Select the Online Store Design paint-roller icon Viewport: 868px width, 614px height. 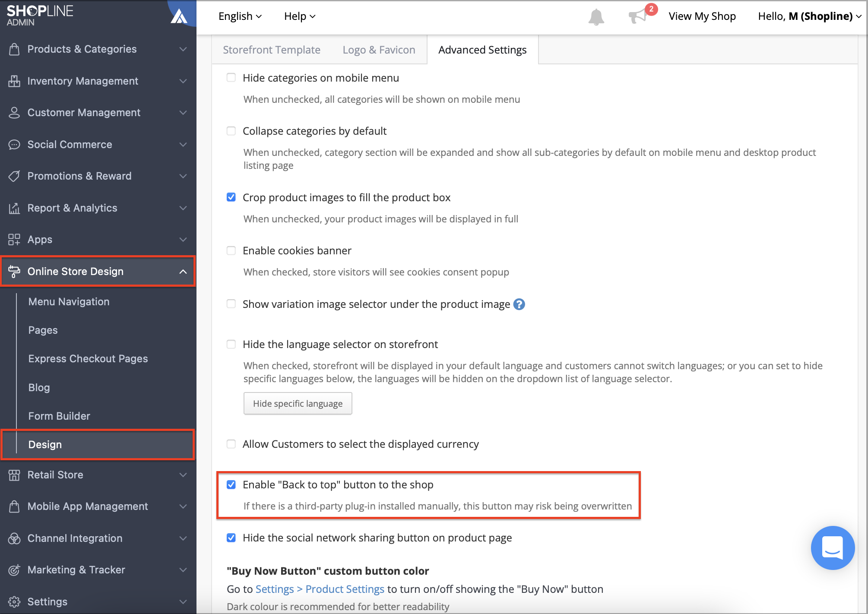pyautogui.click(x=14, y=271)
